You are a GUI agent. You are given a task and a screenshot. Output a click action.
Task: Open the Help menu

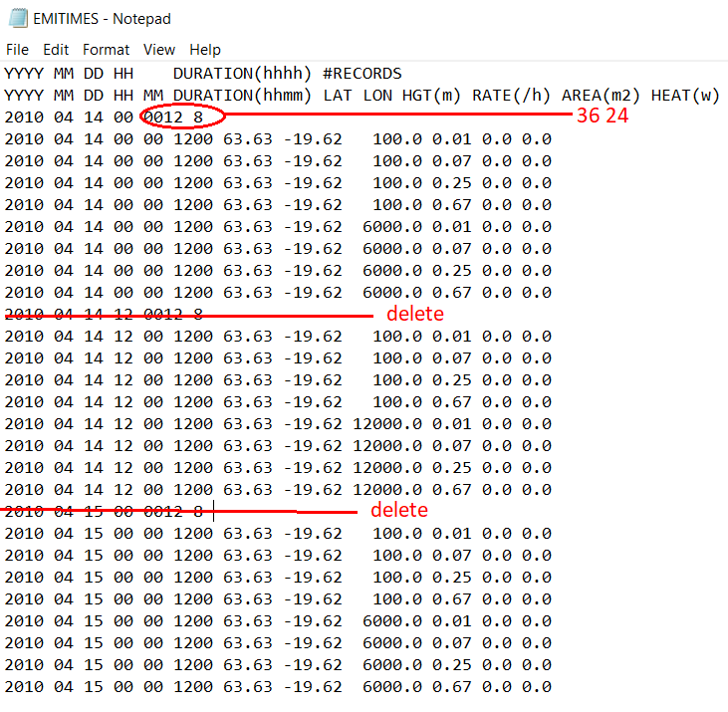[205, 50]
